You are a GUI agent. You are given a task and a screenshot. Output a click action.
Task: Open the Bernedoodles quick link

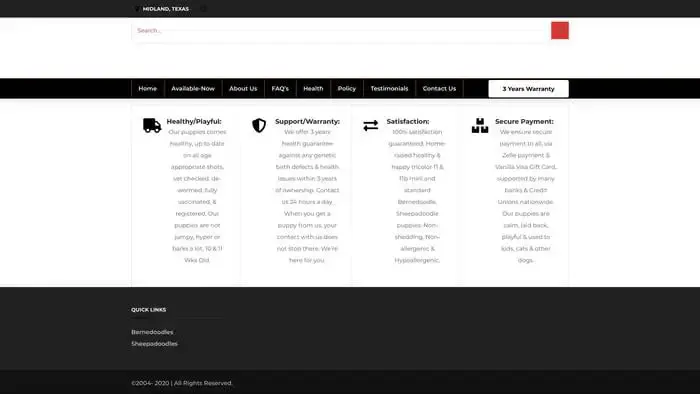click(x=152, y=332)
